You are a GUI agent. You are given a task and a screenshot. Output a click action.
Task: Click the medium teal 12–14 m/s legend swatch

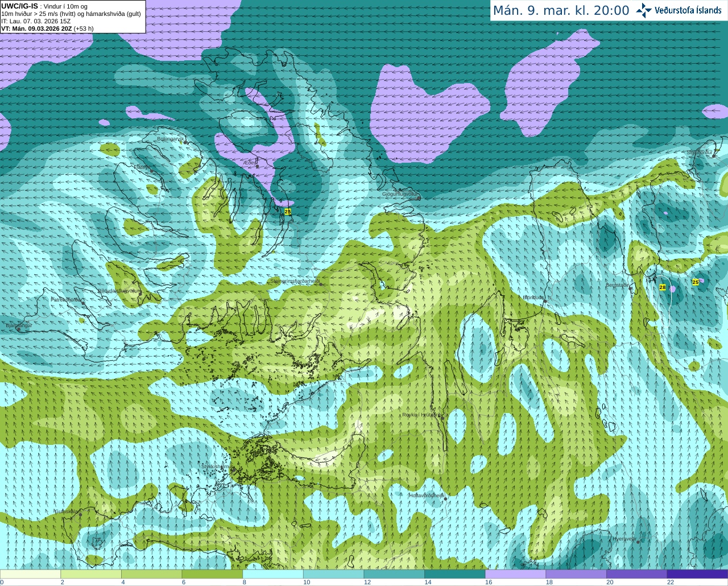394,573
